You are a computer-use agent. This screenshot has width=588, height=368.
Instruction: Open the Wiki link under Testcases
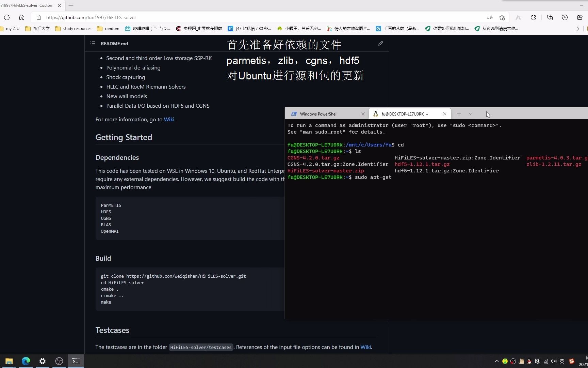[365, 347]
